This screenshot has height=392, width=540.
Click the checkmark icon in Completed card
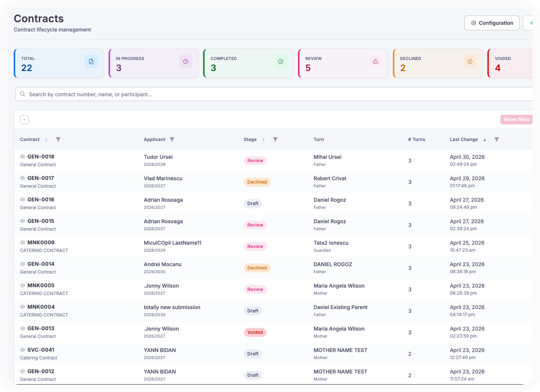pos(281,61)
